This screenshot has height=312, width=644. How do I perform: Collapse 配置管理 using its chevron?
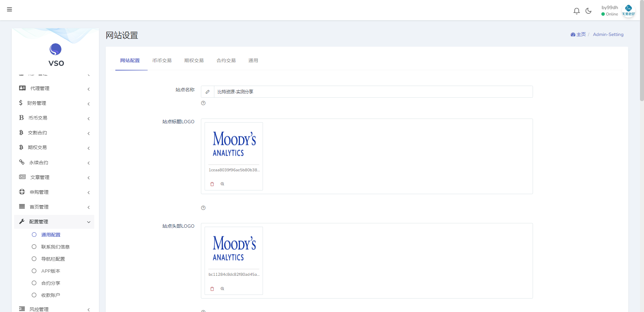[89, 222]
